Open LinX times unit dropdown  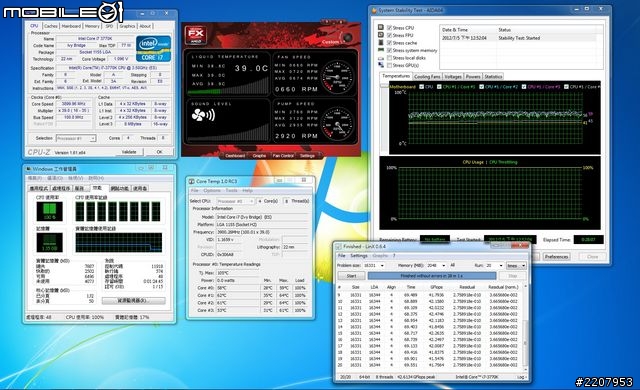516,266
